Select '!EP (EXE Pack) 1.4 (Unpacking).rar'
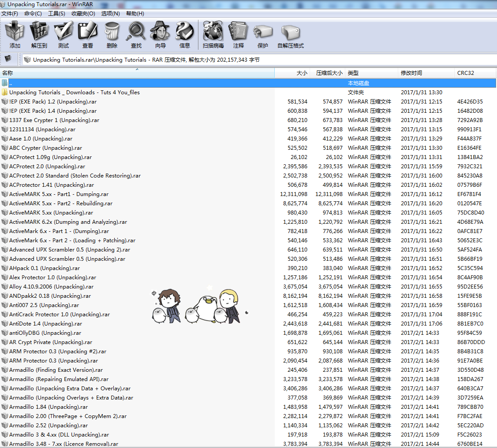497x448 pixels. tap(53, 111)
